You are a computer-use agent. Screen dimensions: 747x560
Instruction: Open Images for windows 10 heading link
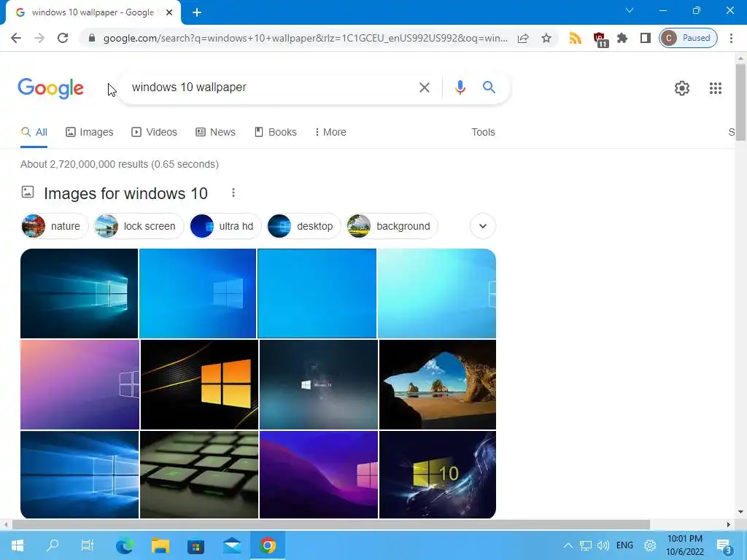pyautogui.click(x=125, y=193)
